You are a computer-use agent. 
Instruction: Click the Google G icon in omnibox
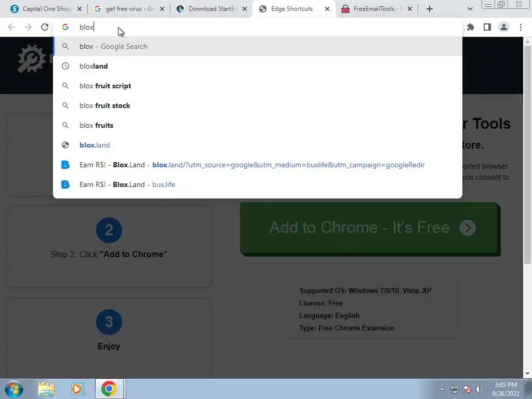pyautogui.click(x=65, y=27)
